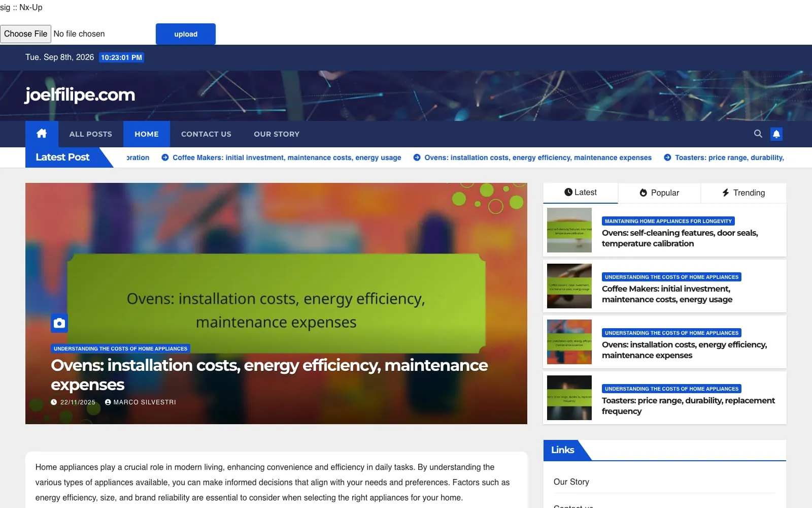
Task: Open Ovens installation costs ticker headline
Action: [x=538, y=157]
